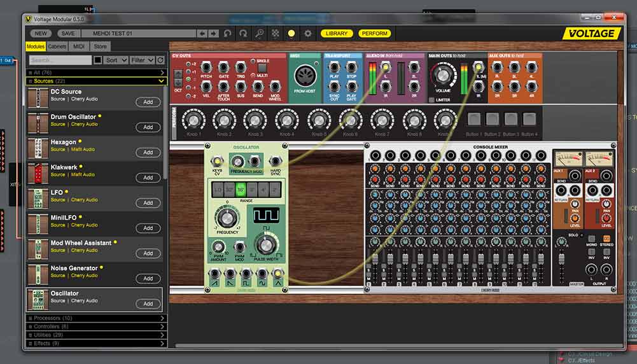Click the oscillator KEYS CV jack
Viewport: 637px width, 364px height.
click(x=217, y=161)
